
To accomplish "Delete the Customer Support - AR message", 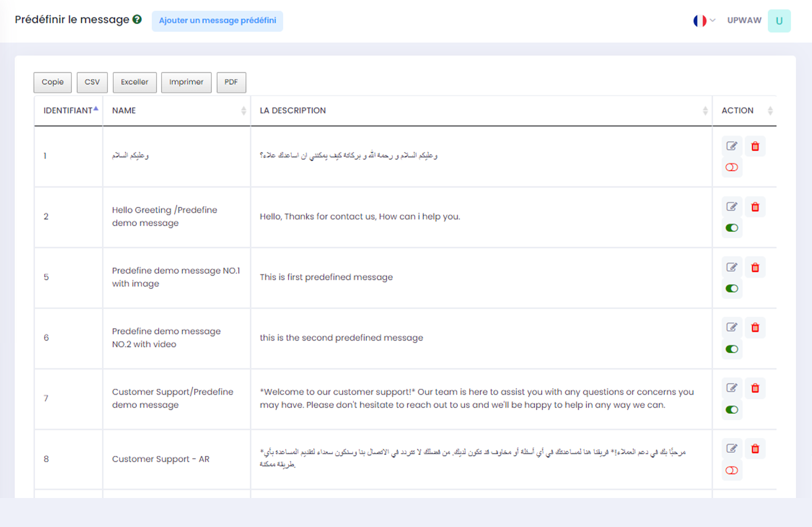I will [x=755, y=449].
